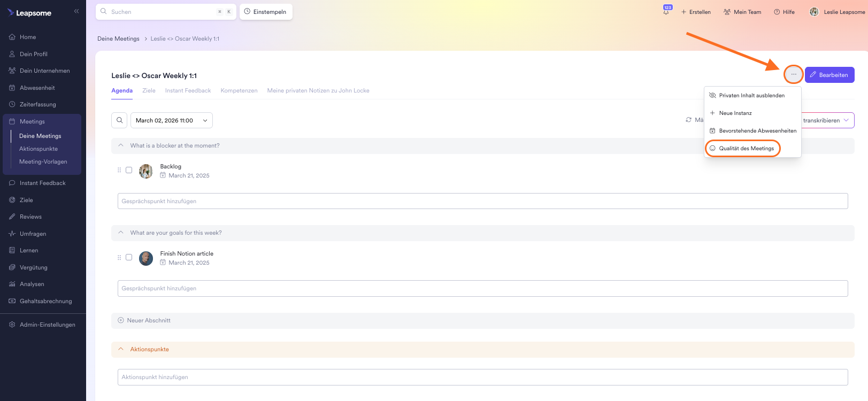Click the notifications bell icon
The width and height of the screenshot is (868, 401).
pos(666,12)
